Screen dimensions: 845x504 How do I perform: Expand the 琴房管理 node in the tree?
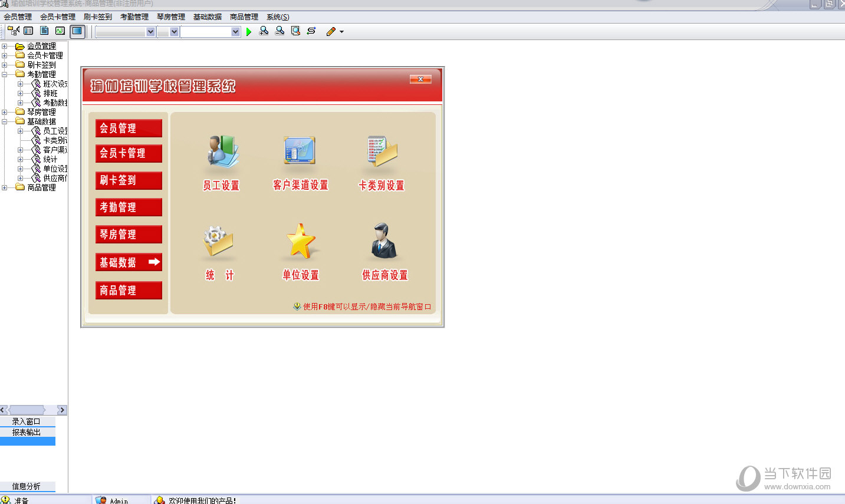coord(5,112)
